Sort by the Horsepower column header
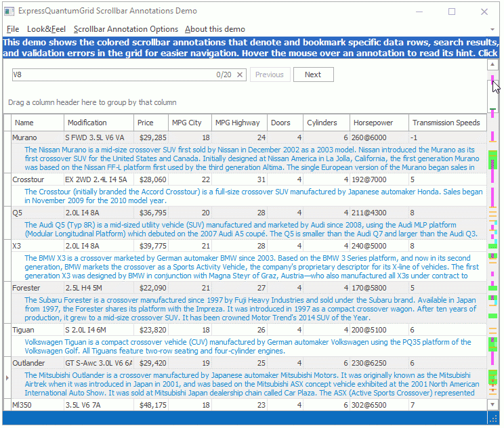Viewport: 504px width, 428px height. click(x=379, y=123)
